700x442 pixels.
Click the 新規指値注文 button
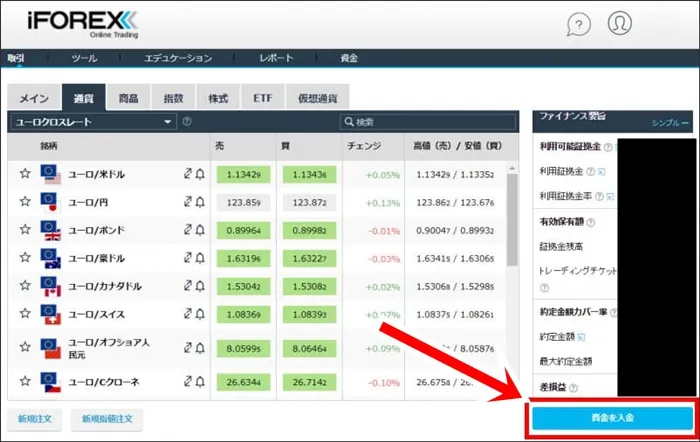(x=107, y=419)
